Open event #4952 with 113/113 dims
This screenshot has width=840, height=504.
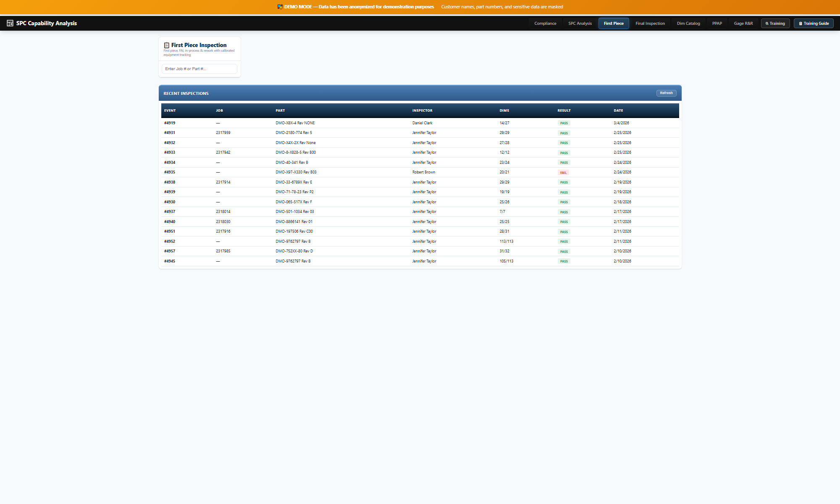170,241
